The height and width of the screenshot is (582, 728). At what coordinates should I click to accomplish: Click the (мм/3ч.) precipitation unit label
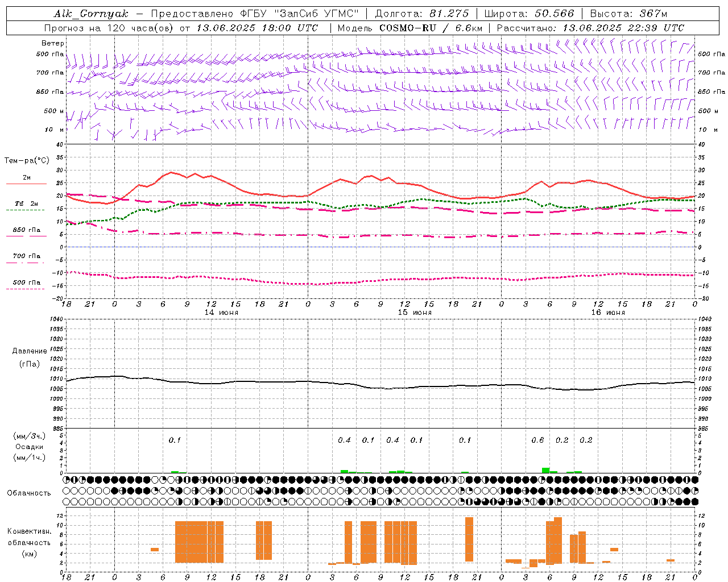[30, 436]
